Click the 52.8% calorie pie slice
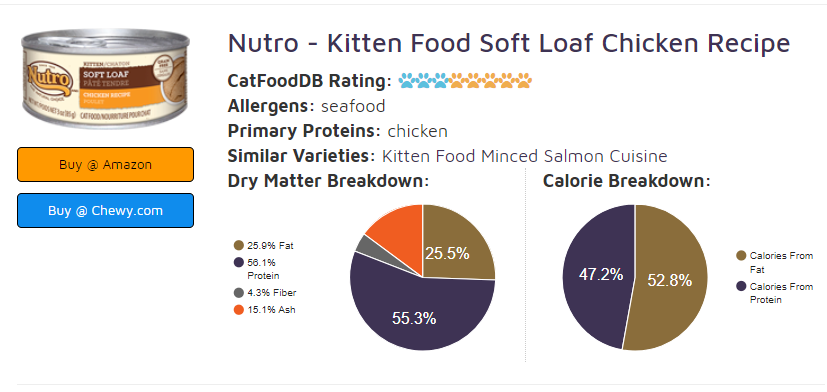This screenshot has height=392, width=827. (x=670, y=280)
